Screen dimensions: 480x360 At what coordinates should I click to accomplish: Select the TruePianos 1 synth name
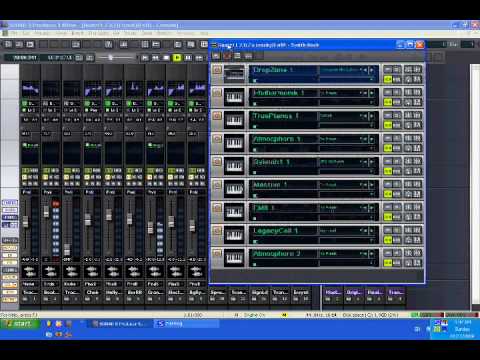coord(276,116)
